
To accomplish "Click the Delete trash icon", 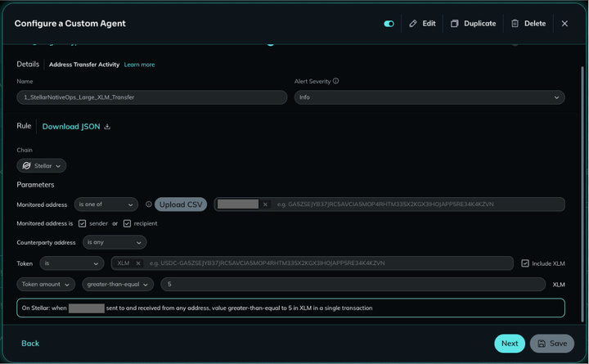I will tap(515, 23).
